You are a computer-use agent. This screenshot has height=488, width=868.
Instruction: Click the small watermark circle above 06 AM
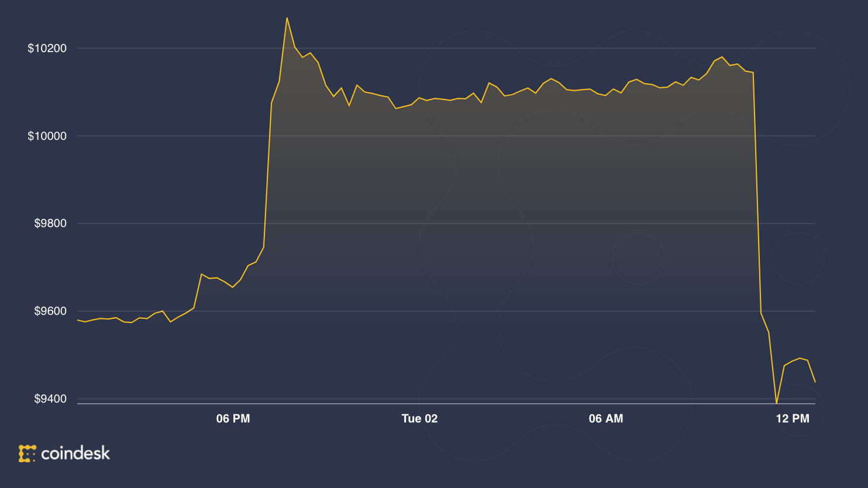[638, 258]
